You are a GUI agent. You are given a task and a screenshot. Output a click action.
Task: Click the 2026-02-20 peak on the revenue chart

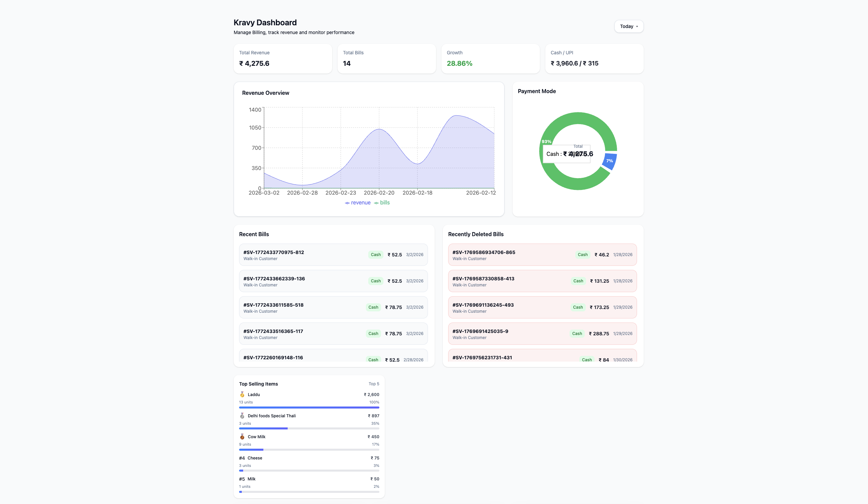pyautogui.click(x=379, y=129)
